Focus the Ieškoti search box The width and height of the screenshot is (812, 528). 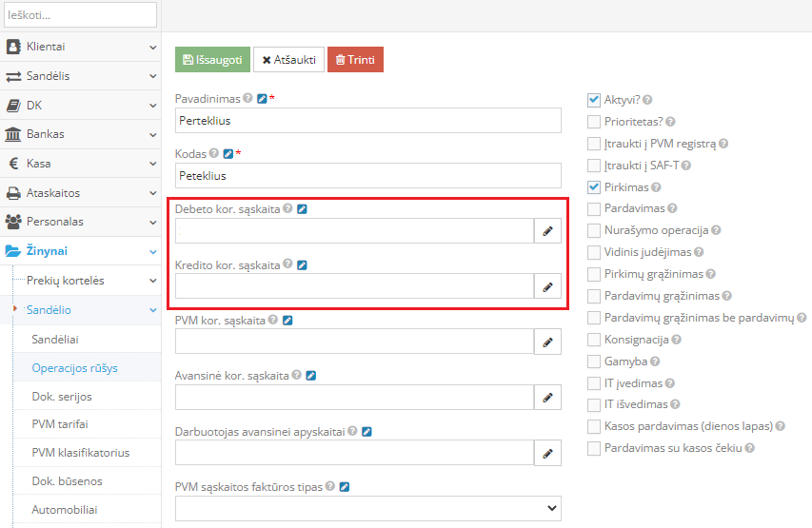click(x=80, y=14)
